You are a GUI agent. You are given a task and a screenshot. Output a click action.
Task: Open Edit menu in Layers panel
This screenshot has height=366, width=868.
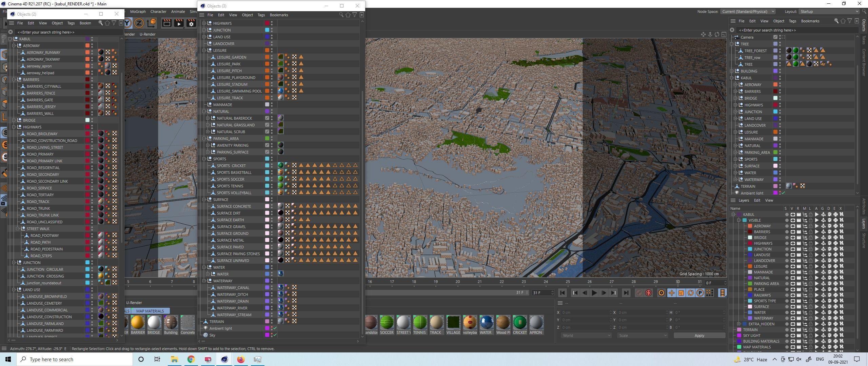(757, 200)
